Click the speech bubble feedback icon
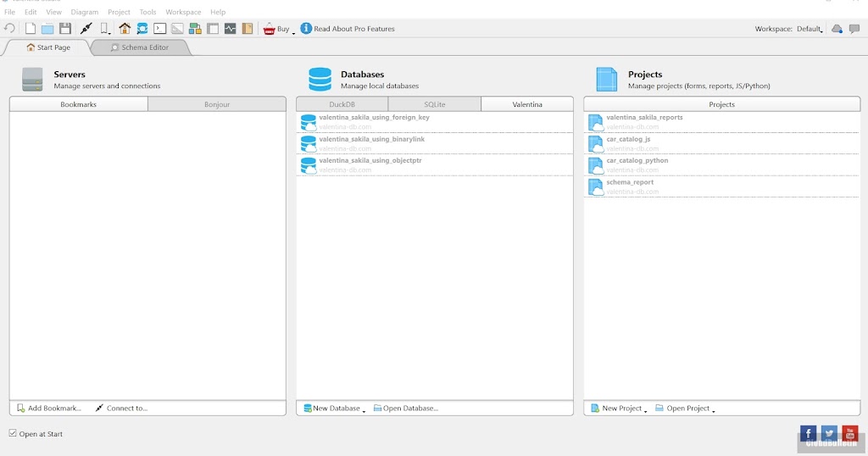868x456 pixels. [854, 29]
